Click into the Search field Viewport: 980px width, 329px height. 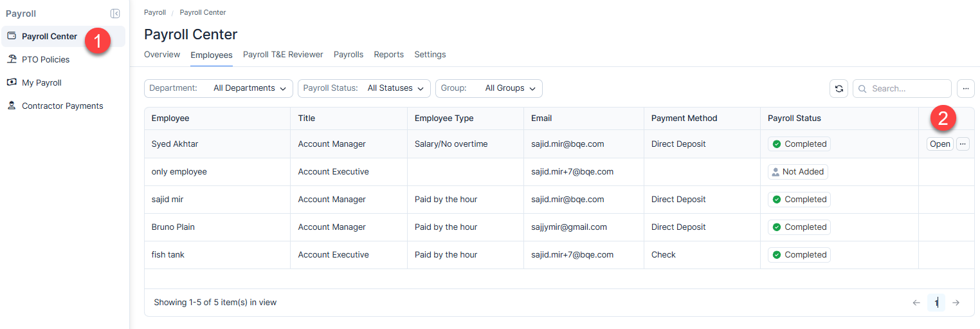click(902, 89)
